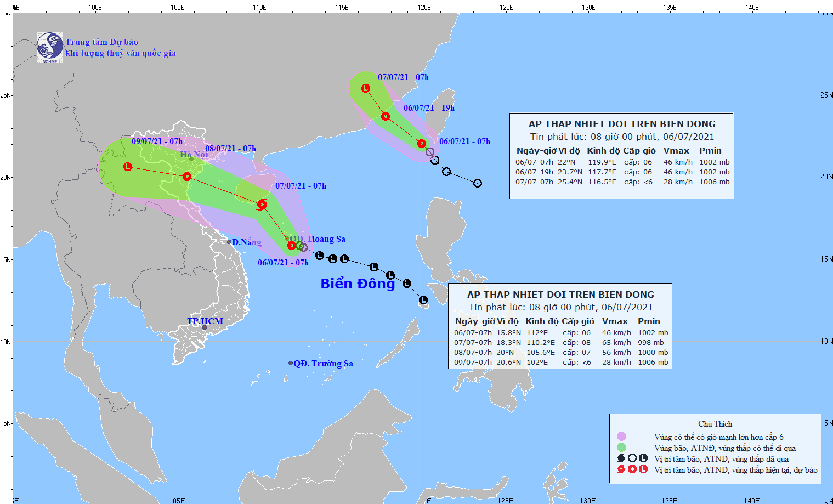Click the NCHMF logo in top-left corner
The image size is (833, 504).
click(x=50, y=48)
